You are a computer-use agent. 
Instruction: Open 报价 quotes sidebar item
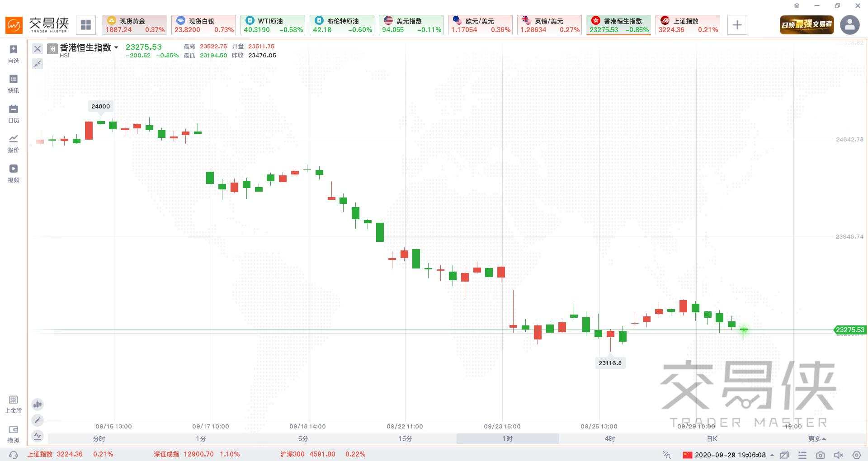pos(14,144)
